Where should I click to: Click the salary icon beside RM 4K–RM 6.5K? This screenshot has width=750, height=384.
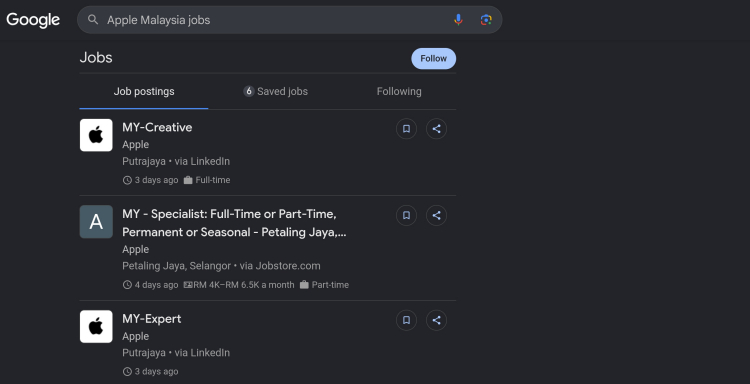click(x=188, y=285)
